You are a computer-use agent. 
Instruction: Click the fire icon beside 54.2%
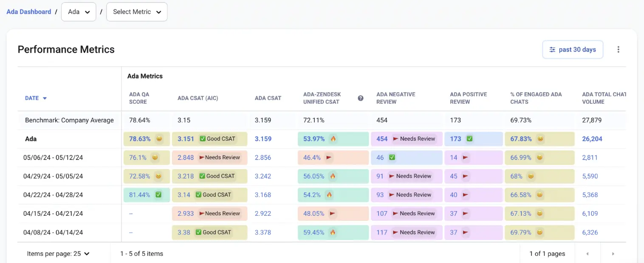[x=329, y=195]
